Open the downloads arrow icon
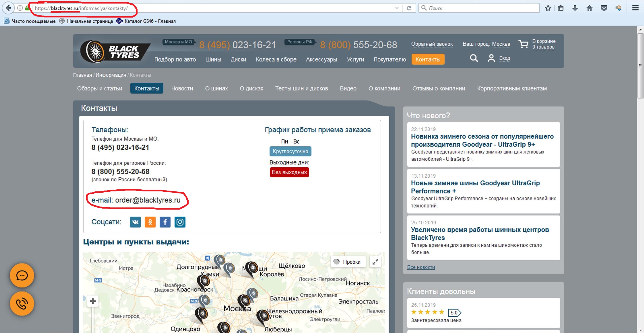Screen dimensions: 644x333 (575, 8)
